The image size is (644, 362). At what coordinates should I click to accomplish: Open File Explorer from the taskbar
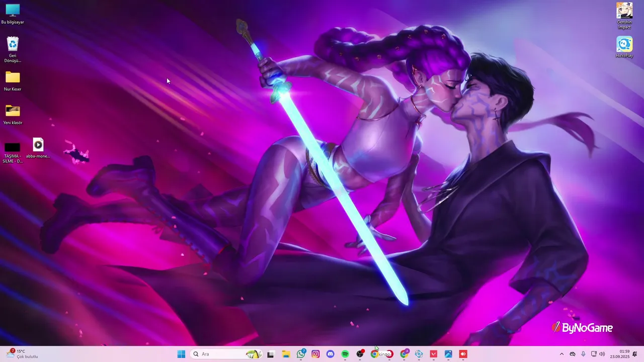tap(286, 354)
